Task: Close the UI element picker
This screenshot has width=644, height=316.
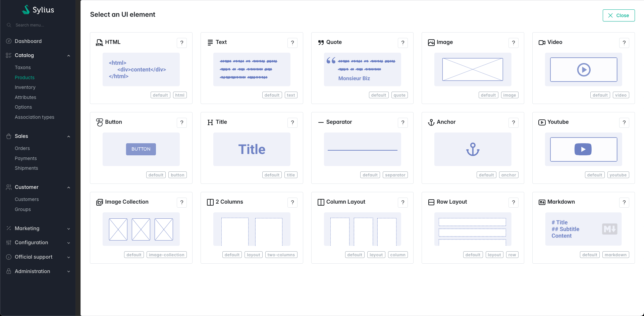Action: (x=618, y=15)
